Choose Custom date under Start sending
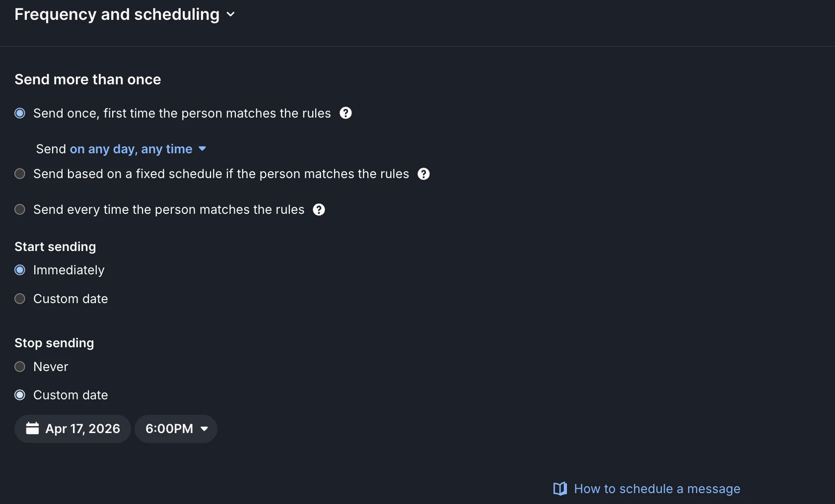The width and height of the screenshot is (835, 504). tap(20, 299)
